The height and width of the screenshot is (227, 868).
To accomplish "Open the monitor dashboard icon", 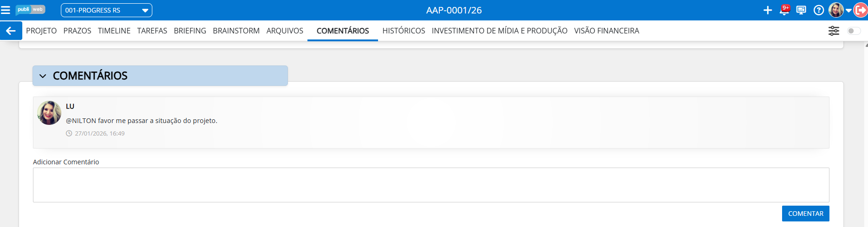I will tap(801, 10).
